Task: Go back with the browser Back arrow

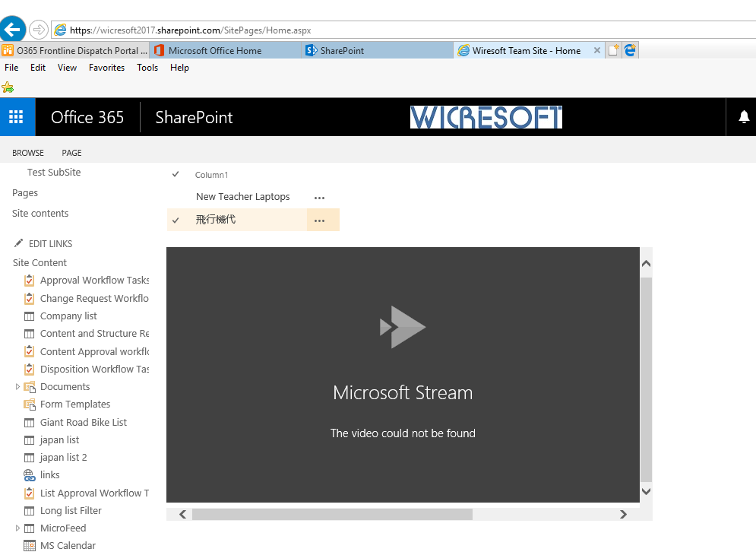Action: [x=12, y=30]
